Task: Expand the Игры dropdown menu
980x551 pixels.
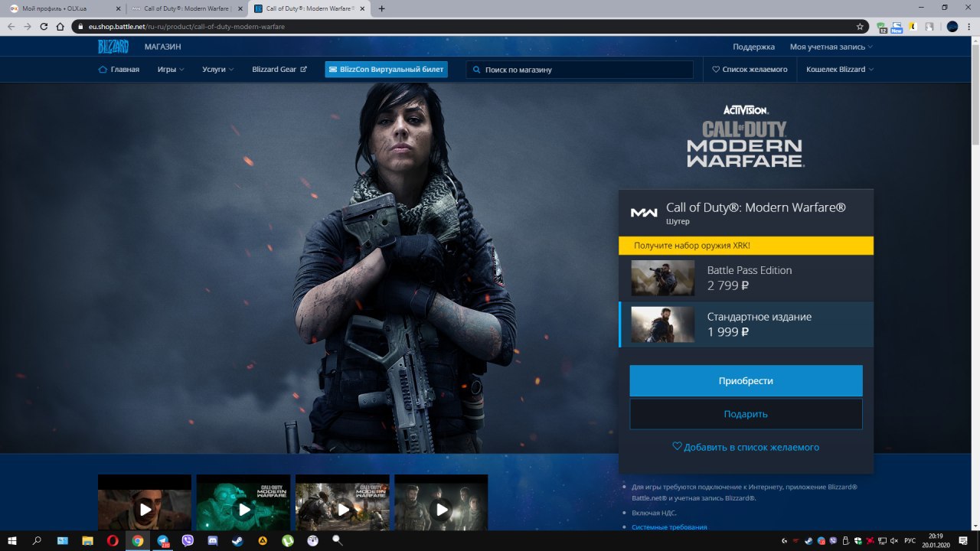Action: coord(171,69)
